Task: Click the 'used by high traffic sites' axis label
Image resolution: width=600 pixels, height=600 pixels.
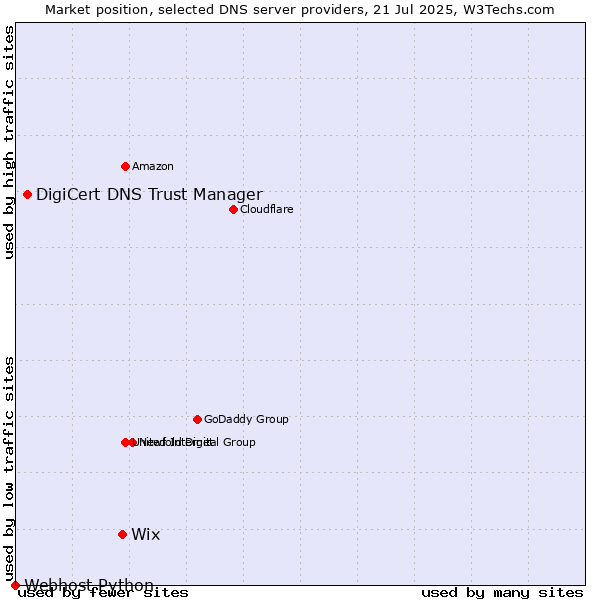Action: 8,142
